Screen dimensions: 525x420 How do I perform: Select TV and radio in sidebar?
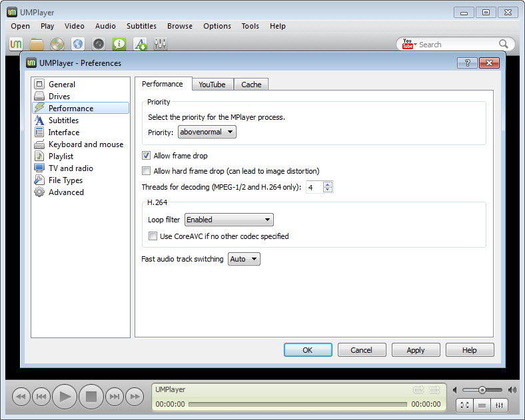[81, 168]
